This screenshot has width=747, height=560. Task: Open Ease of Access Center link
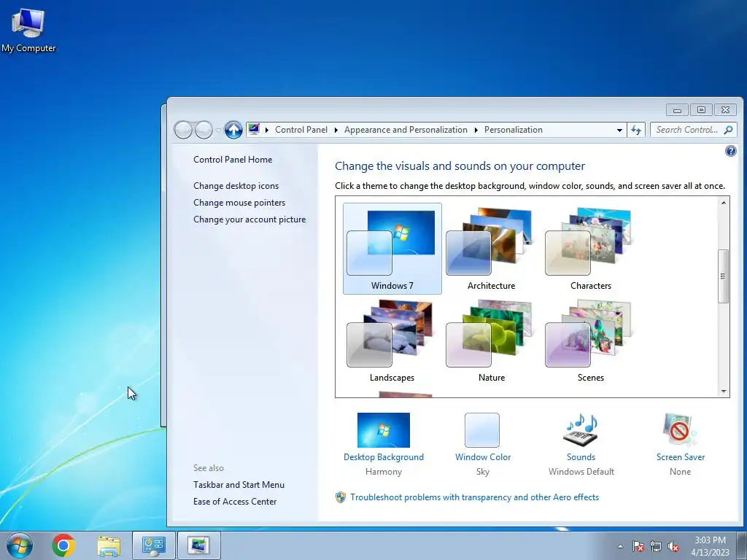pyautogui.click(x=235, y=502)
